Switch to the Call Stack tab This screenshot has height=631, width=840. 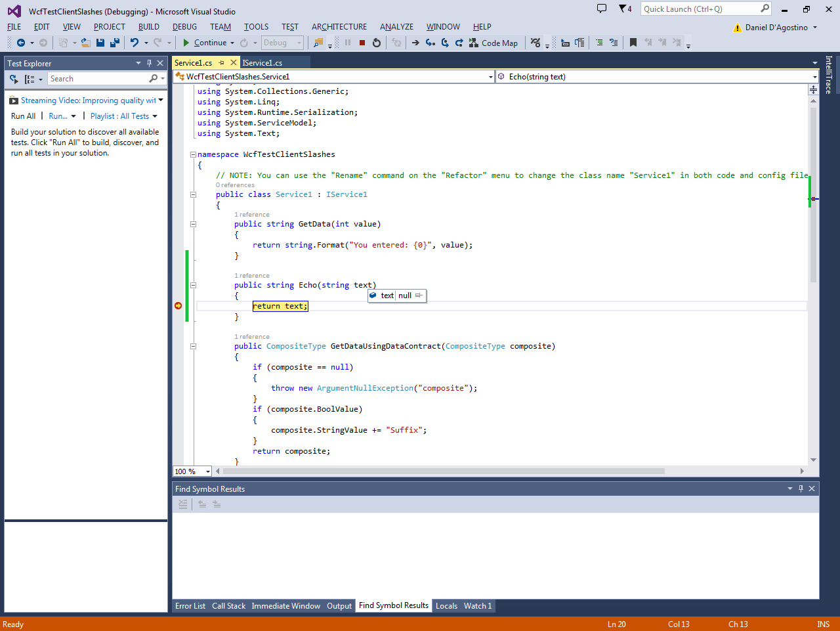point(228,606)
